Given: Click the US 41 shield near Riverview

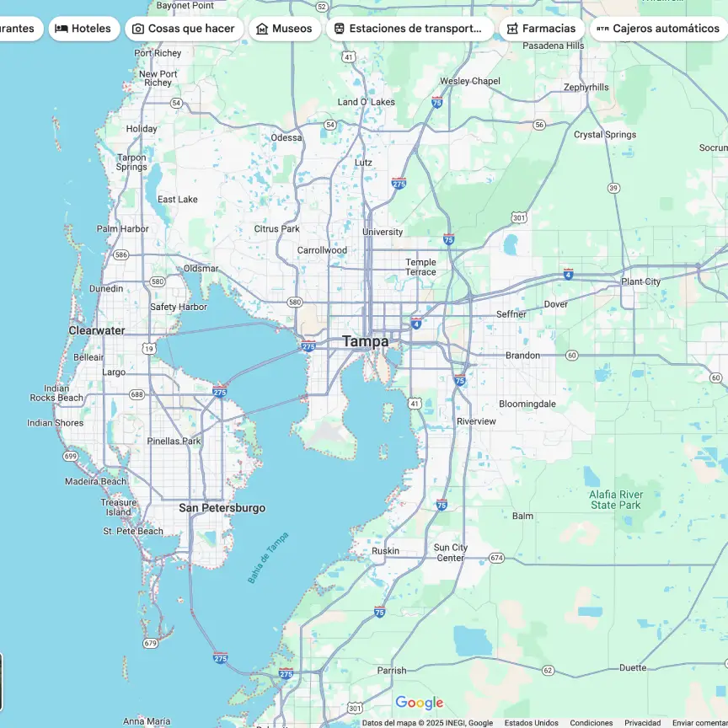Looking at the screenshot, I should [x=415, y=404].
